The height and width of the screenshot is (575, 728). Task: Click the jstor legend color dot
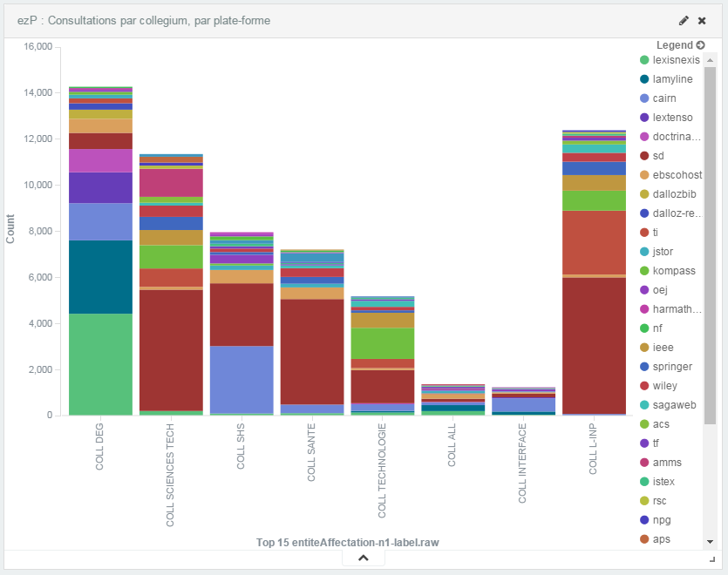(x=644, y=252)
